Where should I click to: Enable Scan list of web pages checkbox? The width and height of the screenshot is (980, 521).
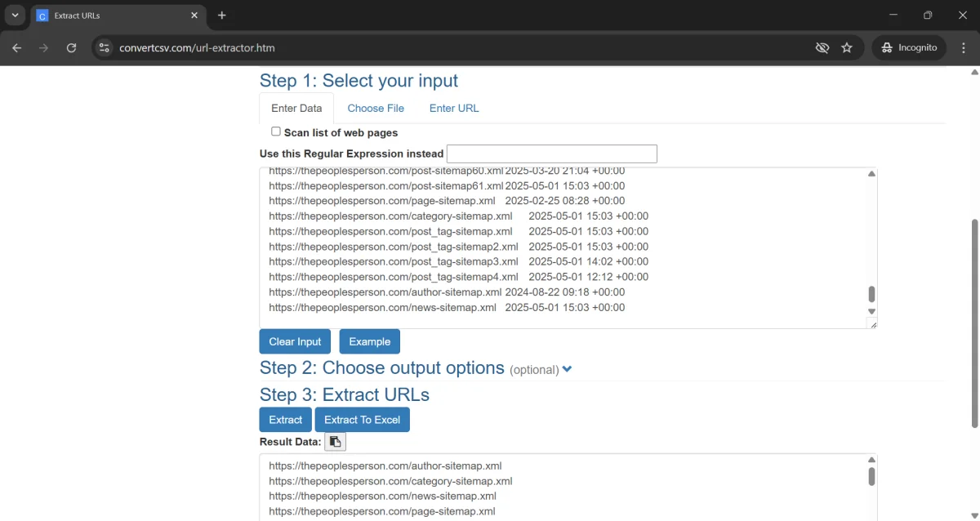click(276, 131)
